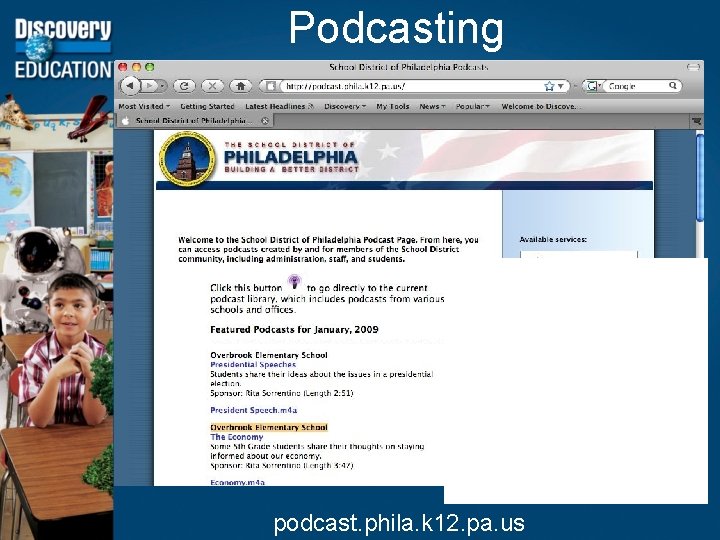Open the Presidential Speeches podcast link
The width and height of the screenshot is (720, 540).
coord(253,365)
